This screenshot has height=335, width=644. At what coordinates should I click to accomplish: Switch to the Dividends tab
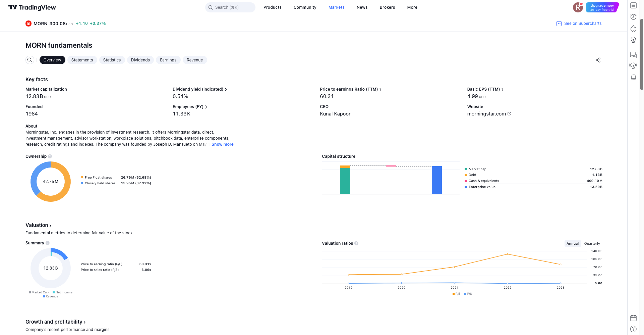click(140, 60)
